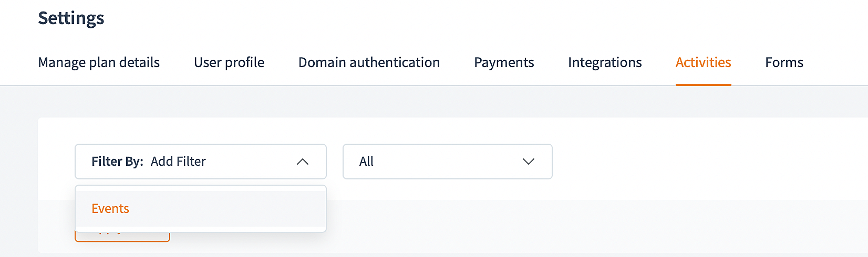The height and width of the screenshot is (257, 868).
Task: Click the partially hidden button below Events menu
Action: (x=122, y=237)
